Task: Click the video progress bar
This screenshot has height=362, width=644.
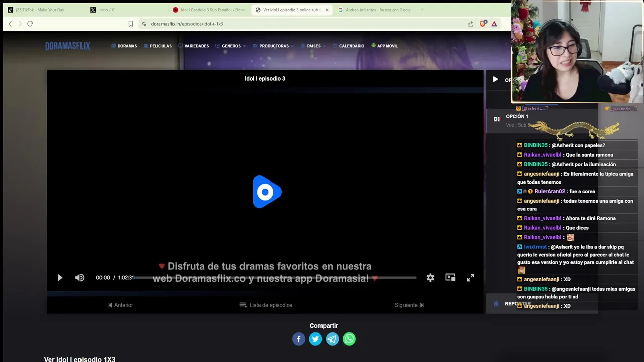Action: 275,278
